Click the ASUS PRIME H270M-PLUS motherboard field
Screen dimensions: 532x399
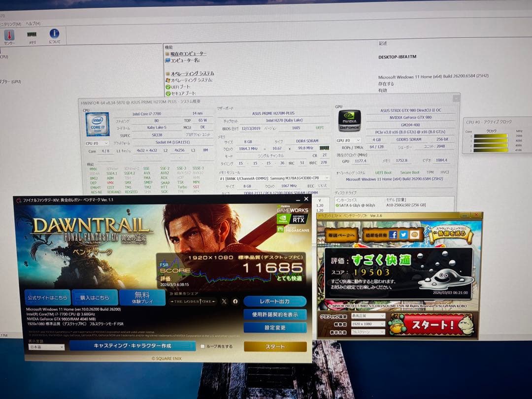pos(273,113)
